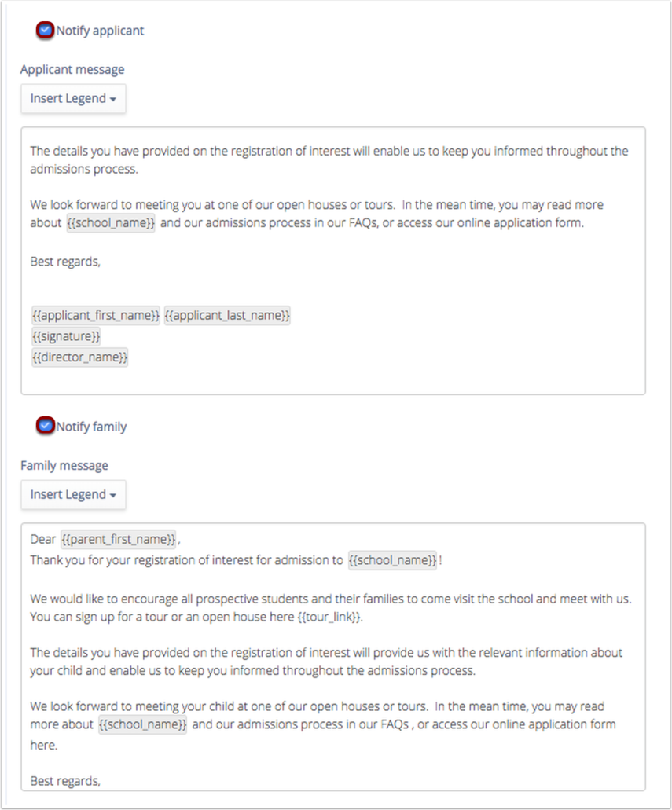Uncheck the Notify applicant checkbox
The image size is (672, 810).
tap(46, 30)
